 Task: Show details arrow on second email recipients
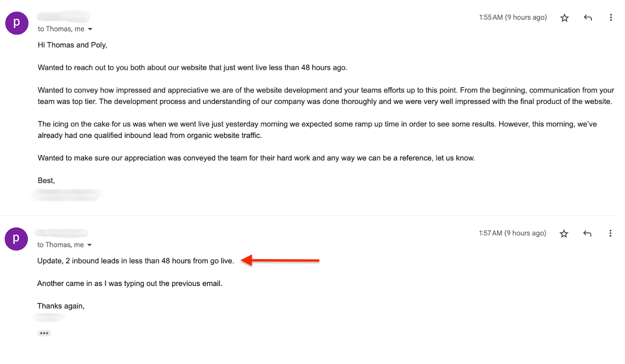click(89, 245)
